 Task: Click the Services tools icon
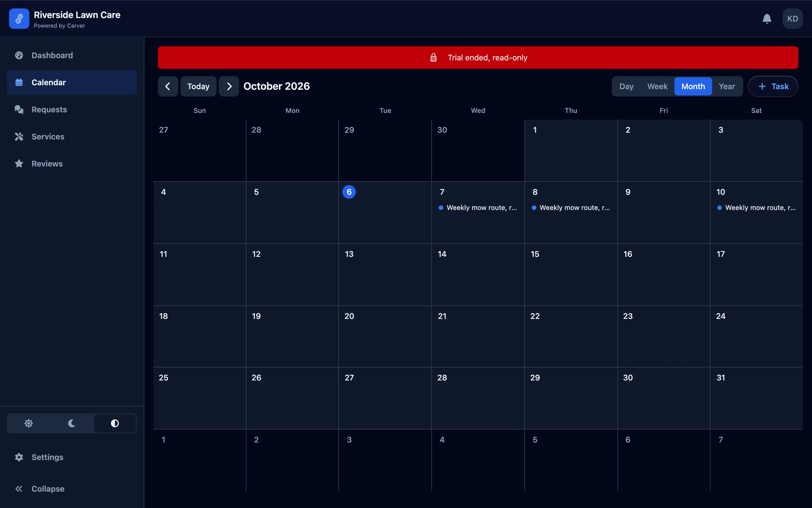[19, 137]
